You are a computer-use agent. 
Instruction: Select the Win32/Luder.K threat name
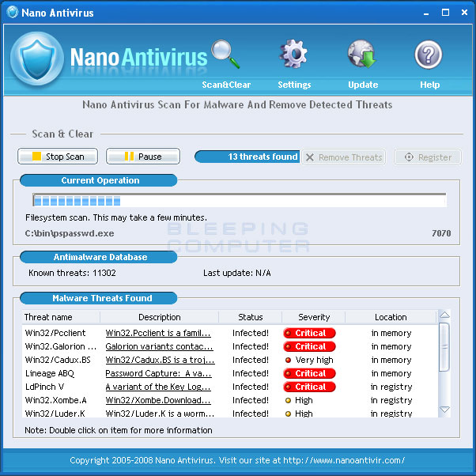(x=55, y=414)
